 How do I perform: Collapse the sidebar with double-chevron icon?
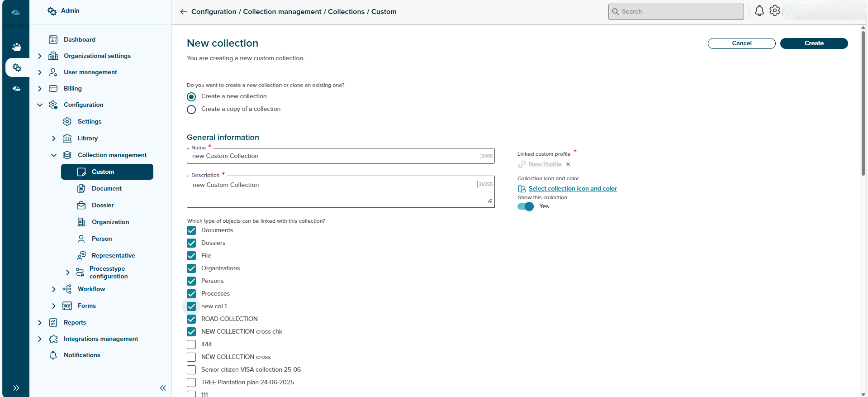(163, 388)
